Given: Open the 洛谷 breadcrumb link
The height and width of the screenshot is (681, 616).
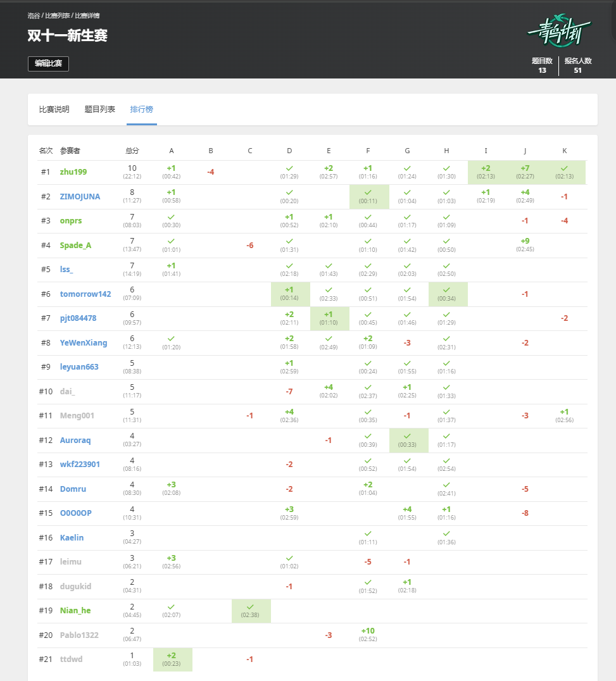Looking at the screenshot, I should [x=34, y=15].
